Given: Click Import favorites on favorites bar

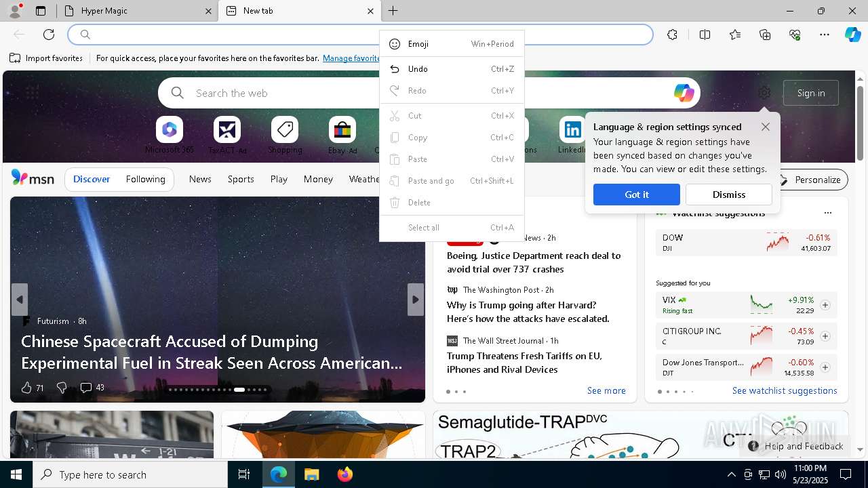Looking at the screenshot, I should (46, 58).
